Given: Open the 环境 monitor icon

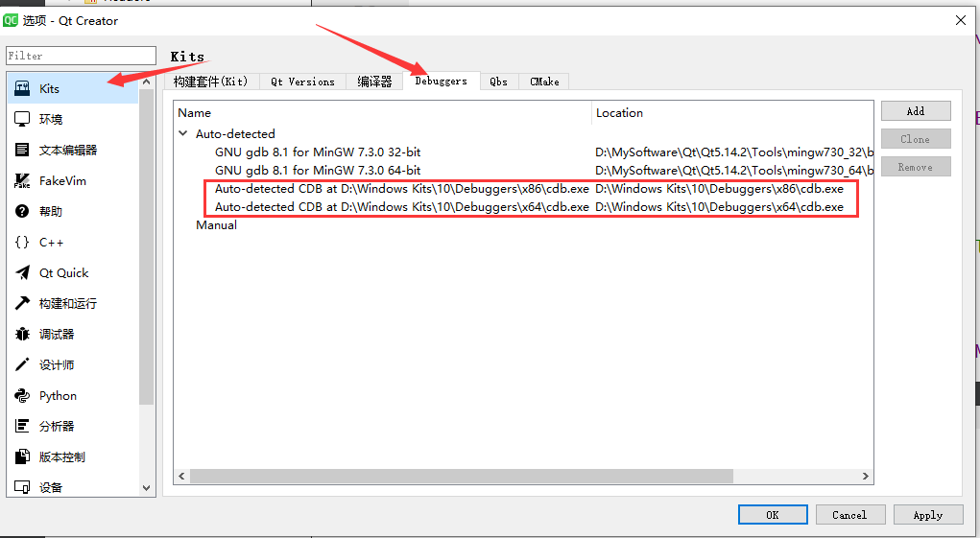Looking at the screenshot, I should [x=22, y=119].
